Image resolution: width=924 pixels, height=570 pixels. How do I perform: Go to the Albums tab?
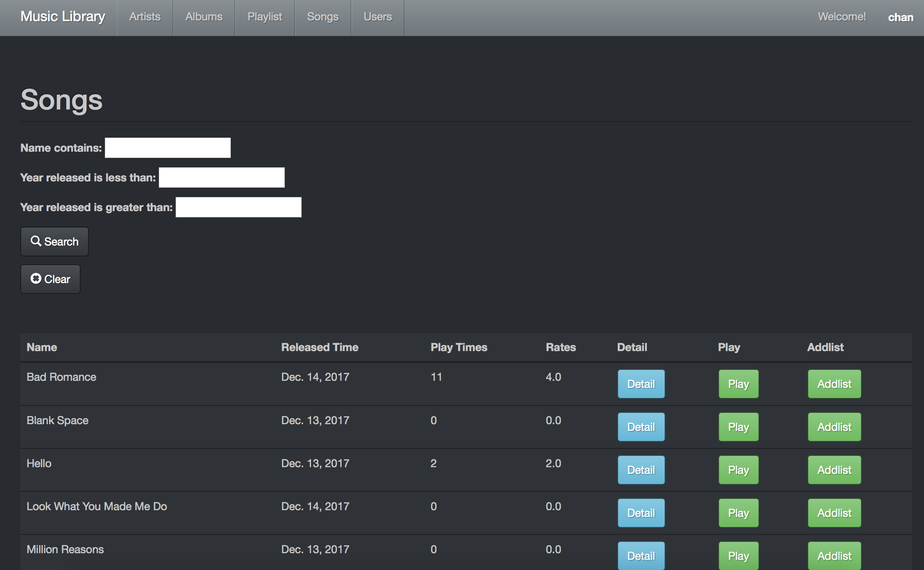[x=203, y=17]
